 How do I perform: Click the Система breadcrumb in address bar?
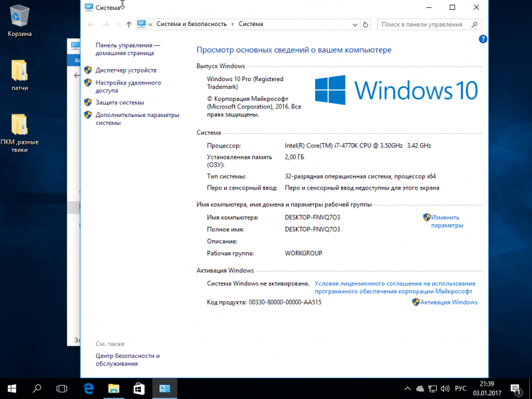(x=251, y=24)
